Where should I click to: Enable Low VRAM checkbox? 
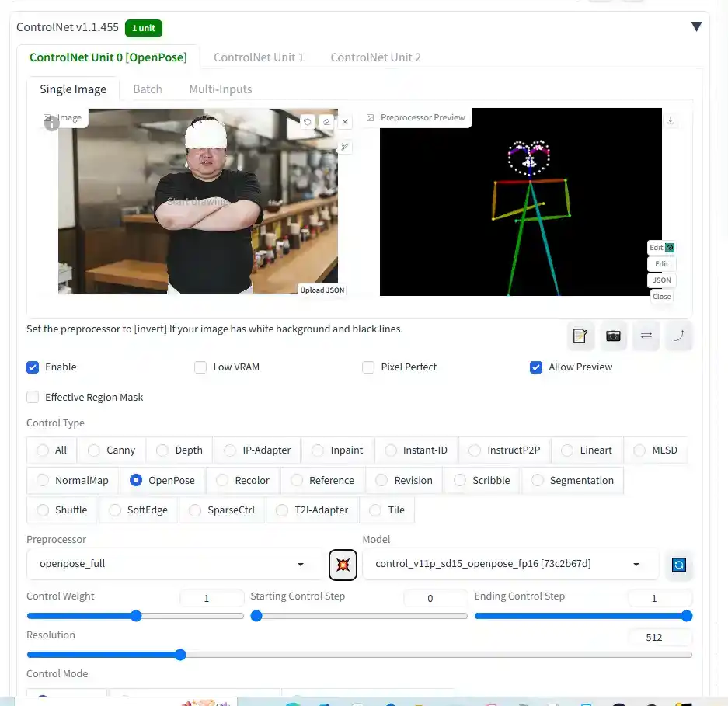[200, 367]
